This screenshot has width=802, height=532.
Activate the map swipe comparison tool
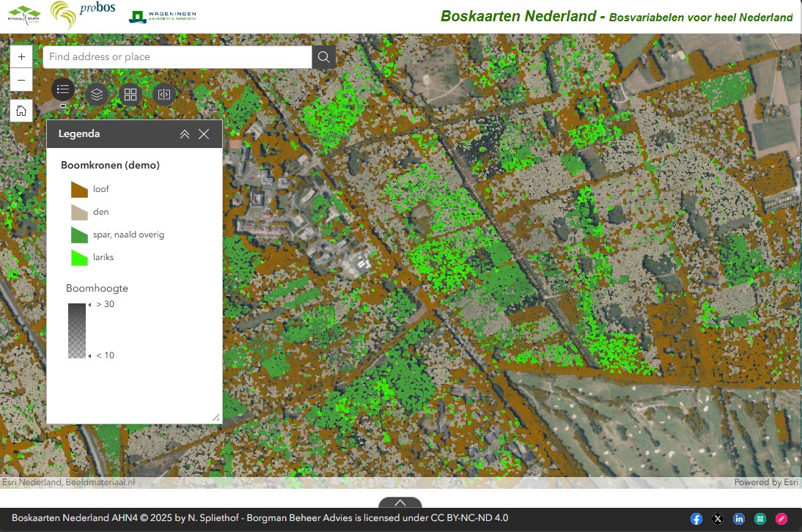(x=164, y=93)
